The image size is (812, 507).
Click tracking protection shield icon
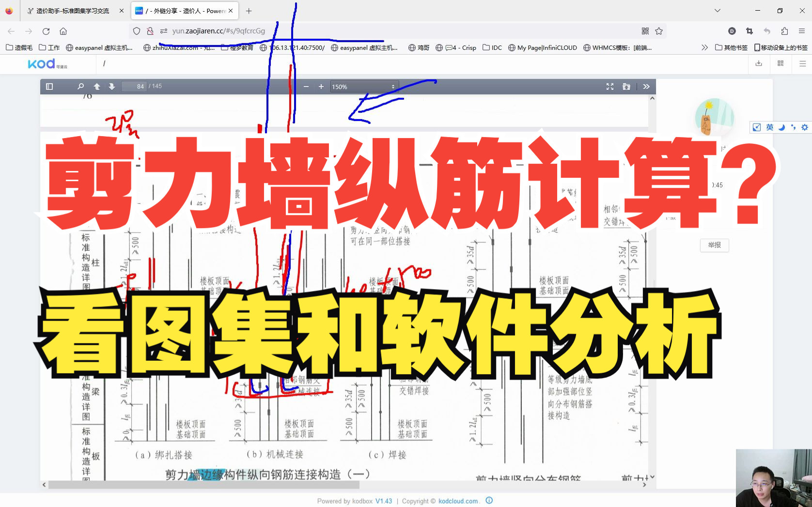tap(137, 31)
